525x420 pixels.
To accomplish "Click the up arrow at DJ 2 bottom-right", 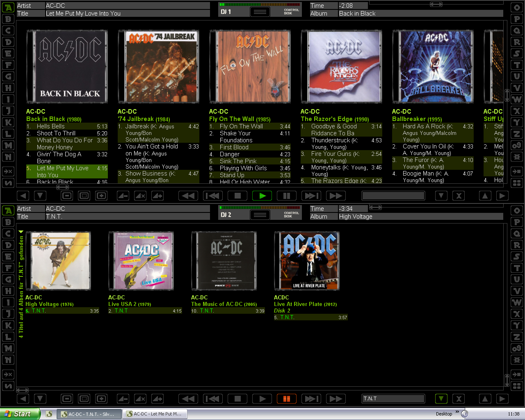I will [485, 399].
